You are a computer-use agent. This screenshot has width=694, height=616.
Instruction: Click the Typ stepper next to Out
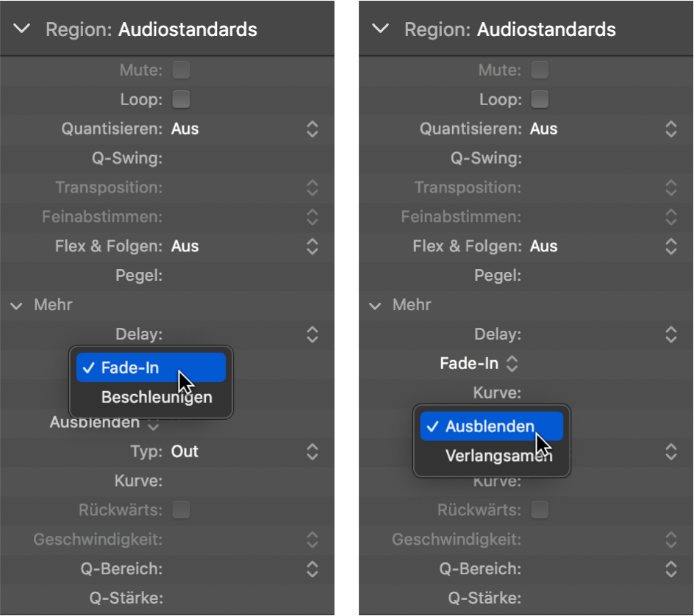312,451
